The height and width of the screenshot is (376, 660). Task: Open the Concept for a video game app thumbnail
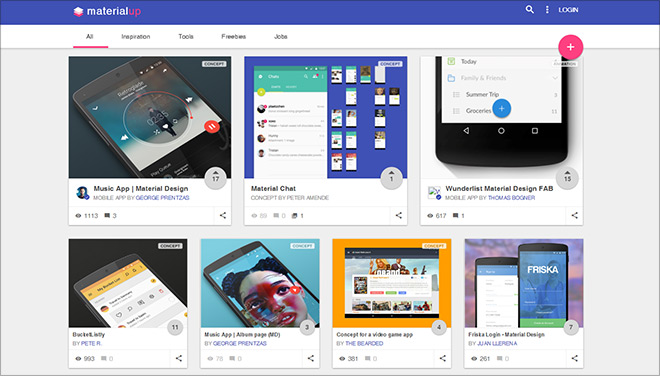pyautogui.click(x=391, y=283)
